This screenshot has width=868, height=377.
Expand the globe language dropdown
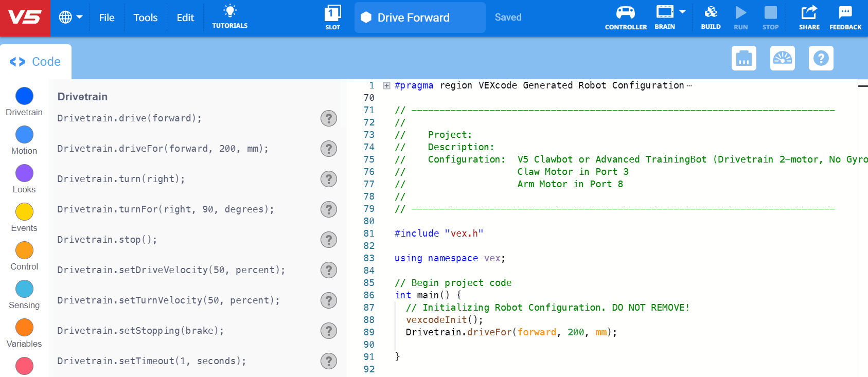coord(70,17)
